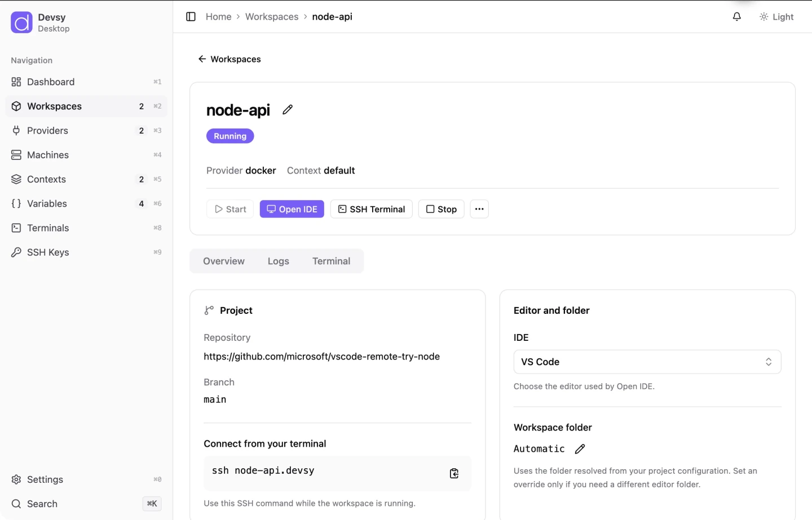This screenshot has height=520, width=812.
Task: Edit the Automatic workspace folder pencil
Action: pyautogui.click(x=580, y=449)
